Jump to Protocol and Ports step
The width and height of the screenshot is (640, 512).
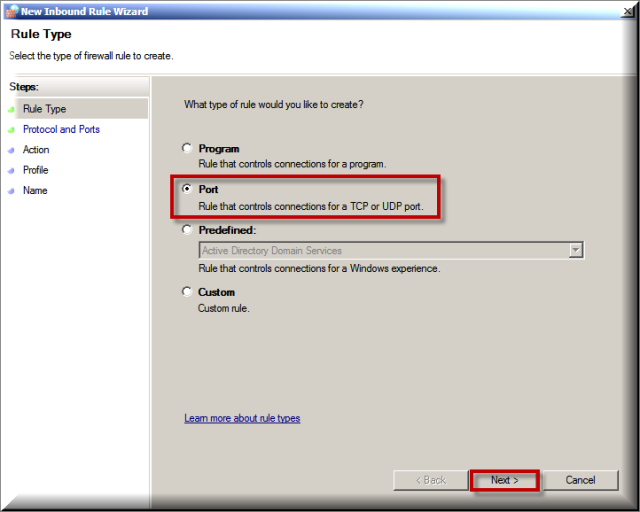[61, 129]
